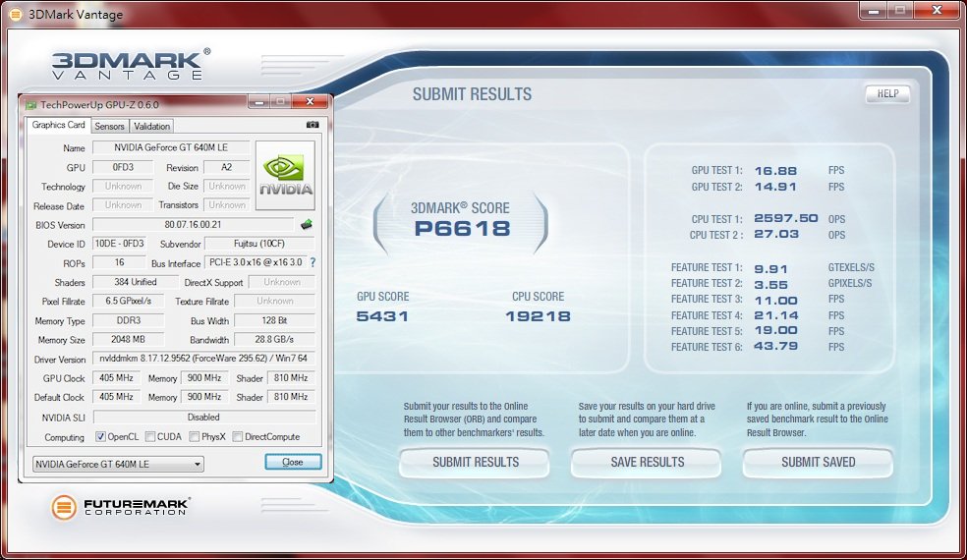The image size is (967, 560).
Task: Click the save BIOS chip icon
Action: coord(306,225)
